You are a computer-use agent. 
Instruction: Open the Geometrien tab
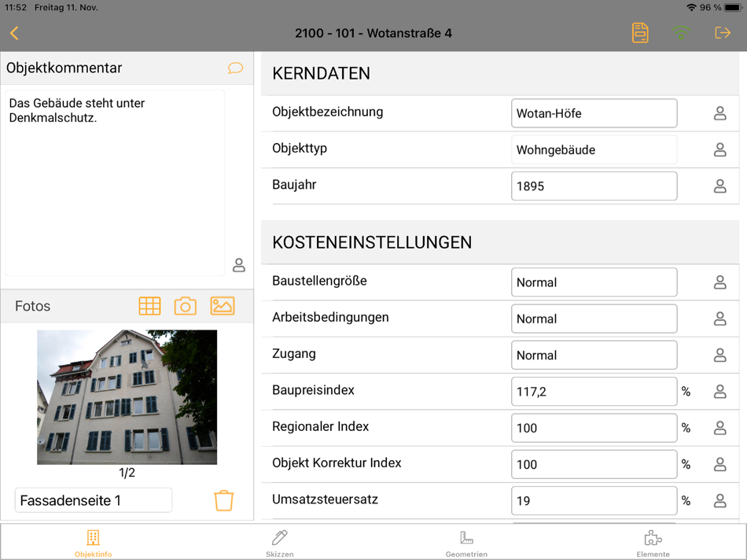point(466,541)
